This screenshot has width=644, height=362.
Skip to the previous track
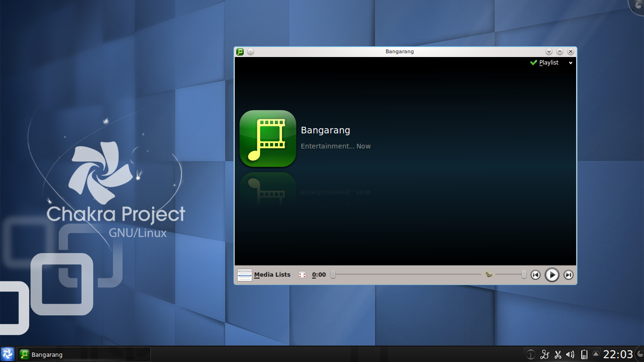(x=536, y=275)
